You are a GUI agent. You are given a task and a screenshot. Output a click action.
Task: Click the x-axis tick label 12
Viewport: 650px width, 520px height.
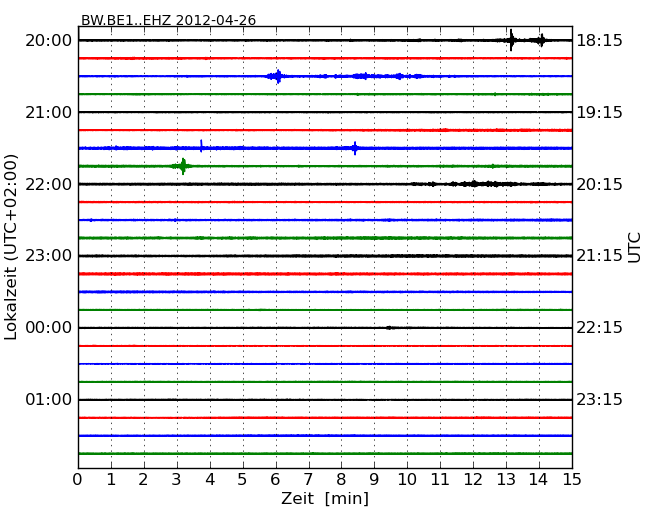click(x=473, y=479)
